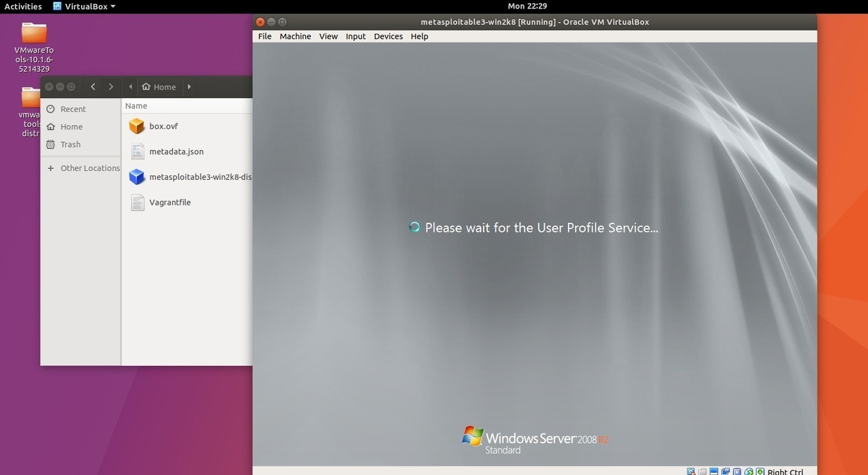Click inside the guest VM display
The width and height of the screenshot is (868, 475).
pyautogui.click(x=534, y=254)
